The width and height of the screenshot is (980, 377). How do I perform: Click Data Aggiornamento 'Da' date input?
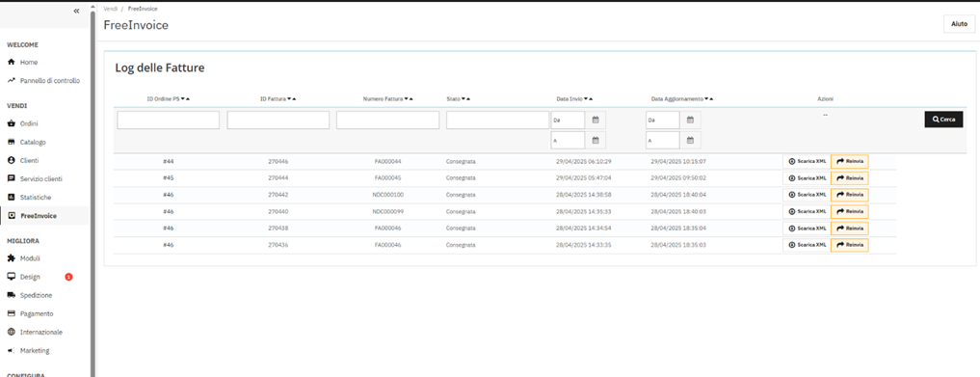(663, 120)
